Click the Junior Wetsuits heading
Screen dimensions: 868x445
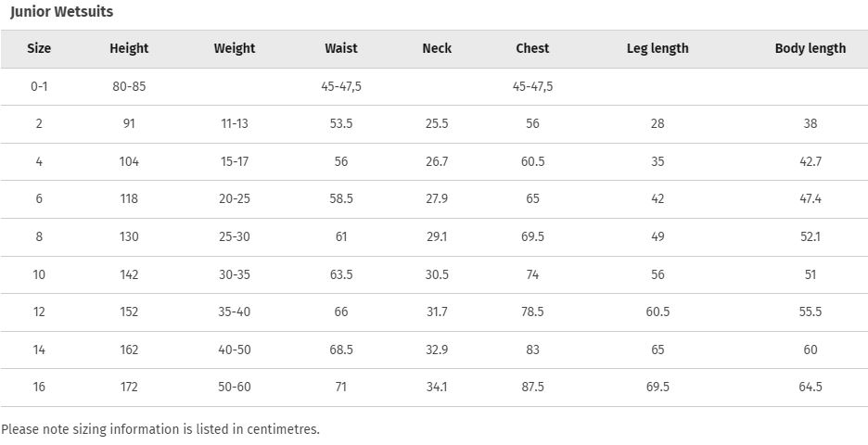(61, 12)
